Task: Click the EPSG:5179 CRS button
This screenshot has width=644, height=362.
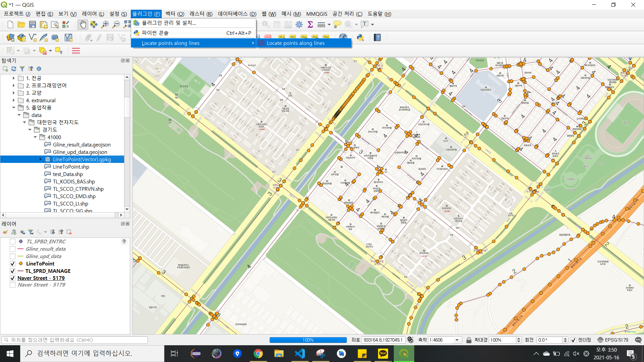Action: point(613,340)
